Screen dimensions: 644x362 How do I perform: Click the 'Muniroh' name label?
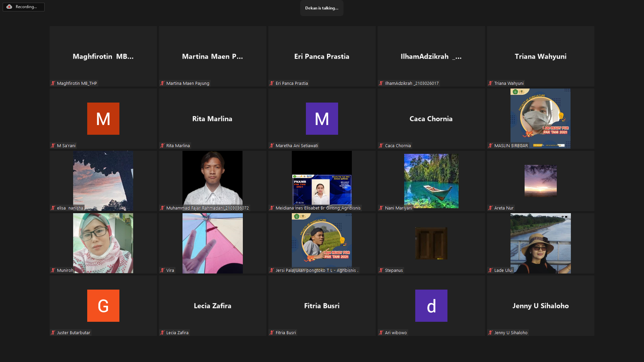65,270
